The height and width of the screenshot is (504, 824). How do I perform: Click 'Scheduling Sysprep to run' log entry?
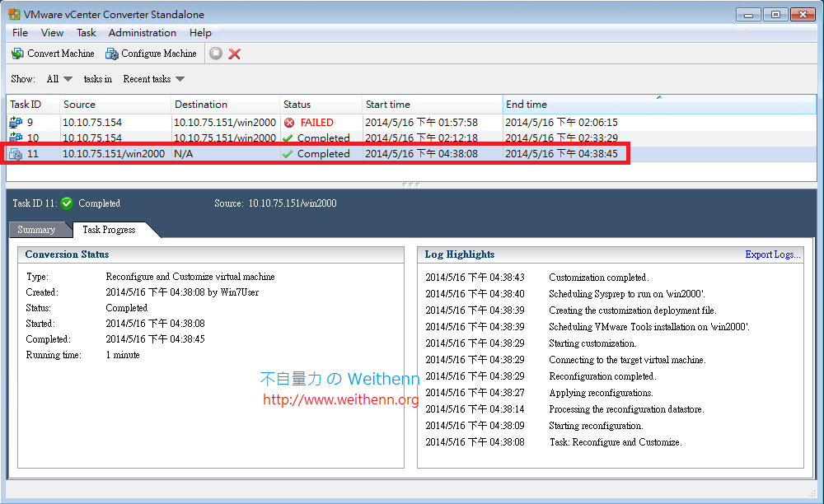(627, 294)
